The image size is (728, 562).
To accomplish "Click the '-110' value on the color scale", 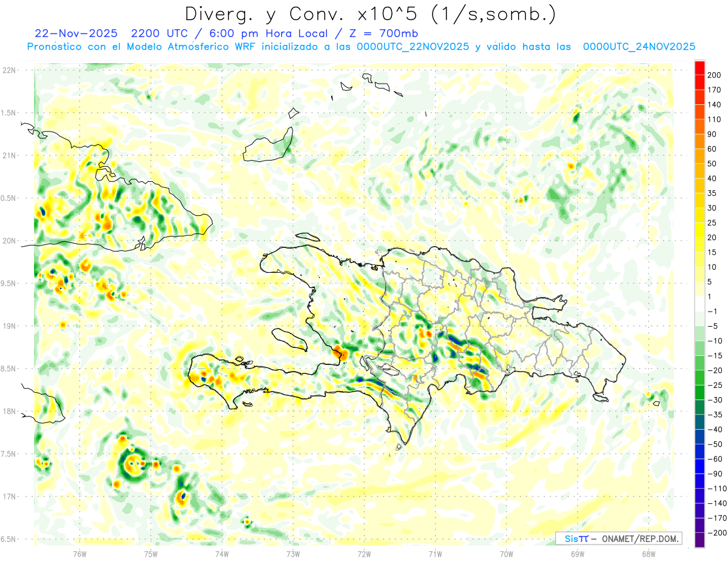I will 716,488.
